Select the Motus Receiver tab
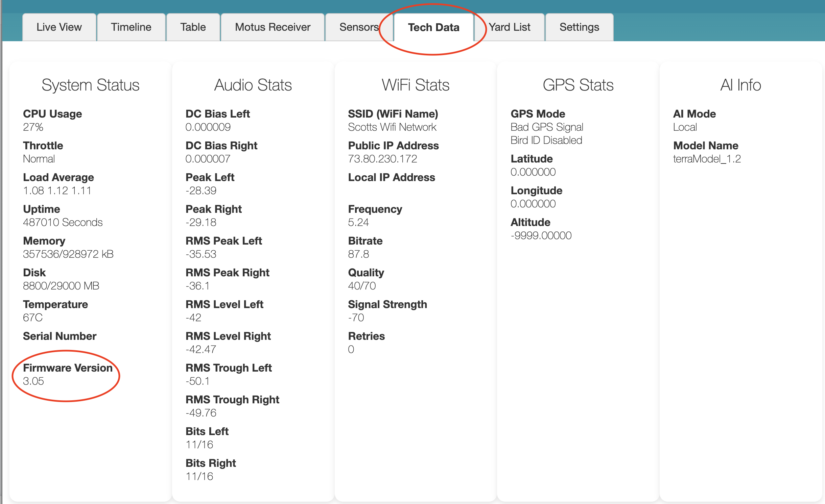The height and width of the screenshot is (504, 825). [x=273, y=27]
